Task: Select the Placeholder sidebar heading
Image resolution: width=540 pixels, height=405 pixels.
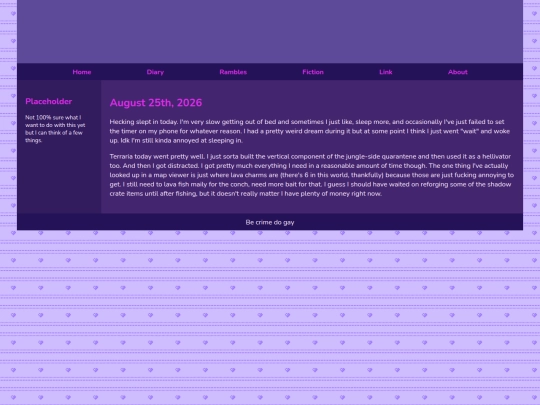Action: pyautogui.click(x=49, y=101)
